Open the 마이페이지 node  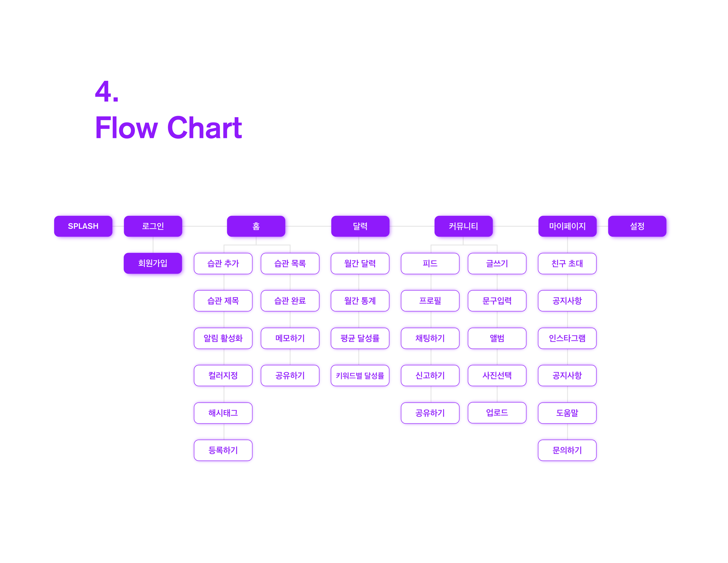click(x=567, y=226)
